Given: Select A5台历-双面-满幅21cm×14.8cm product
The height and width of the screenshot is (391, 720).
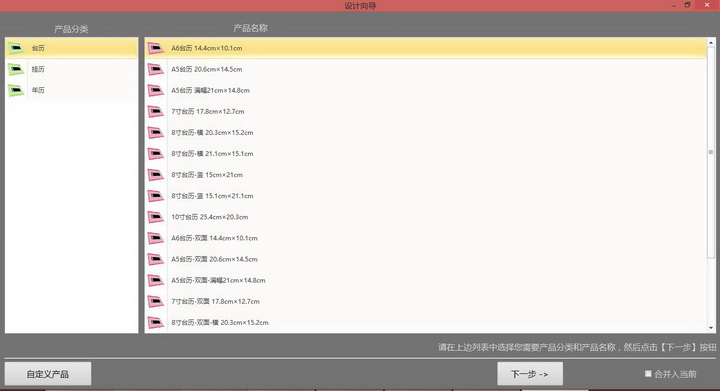Looking at the screenshot, I should 426,280.
